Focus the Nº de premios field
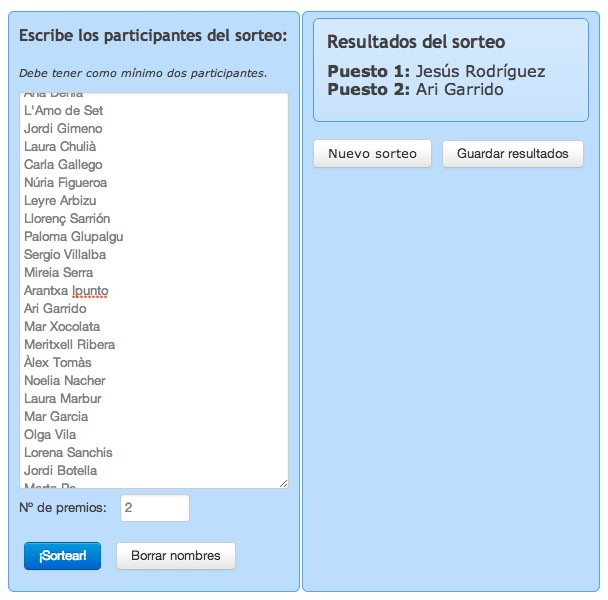Screen dimensions: 608x600 (x=155, y=508)
